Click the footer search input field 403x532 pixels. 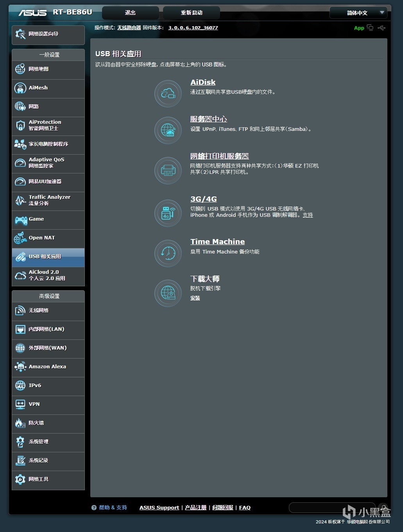(332, 508)
